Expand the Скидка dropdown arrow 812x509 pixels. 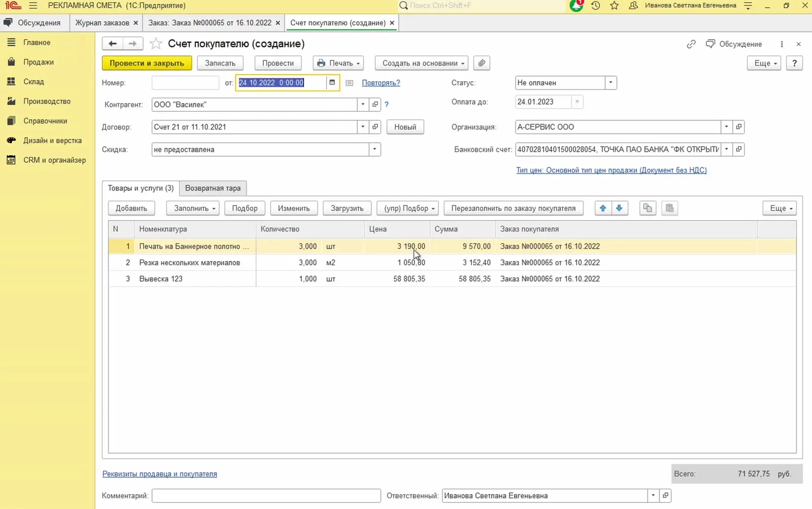coord(375,149)
